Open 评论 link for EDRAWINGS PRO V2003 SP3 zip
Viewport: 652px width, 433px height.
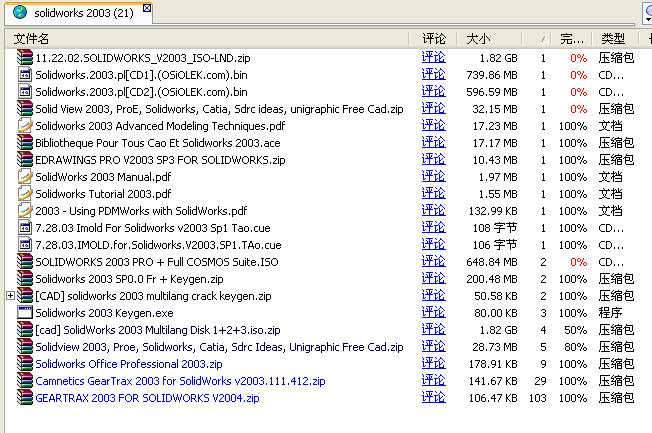[433, 160]
